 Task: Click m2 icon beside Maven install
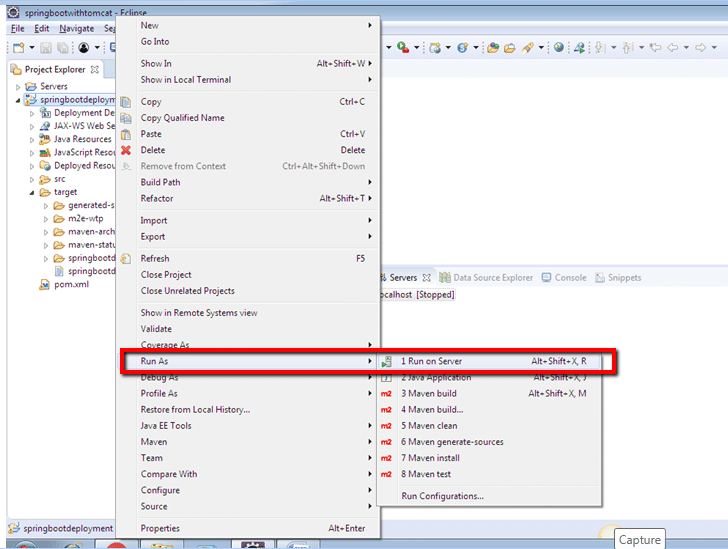tap(387, 458)
